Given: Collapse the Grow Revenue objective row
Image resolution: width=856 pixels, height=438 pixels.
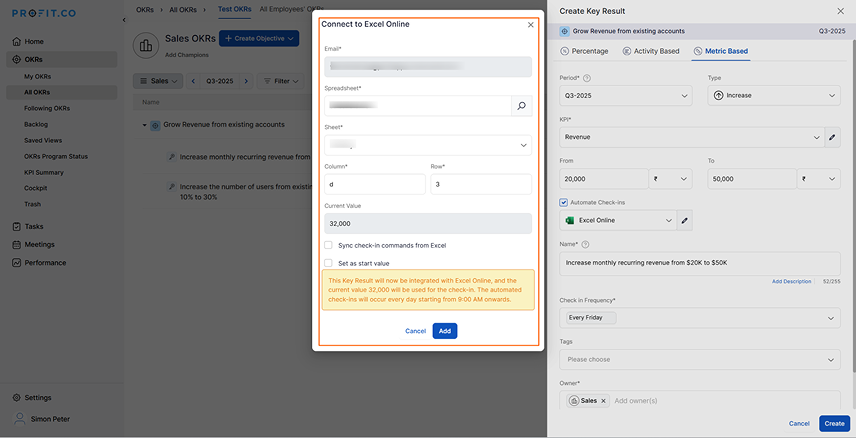Looking at the screenshot, I should [145, 126].
